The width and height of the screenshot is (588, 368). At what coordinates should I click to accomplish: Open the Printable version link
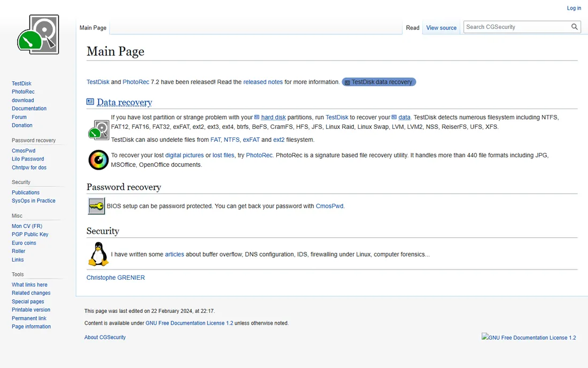click(31, 310)
